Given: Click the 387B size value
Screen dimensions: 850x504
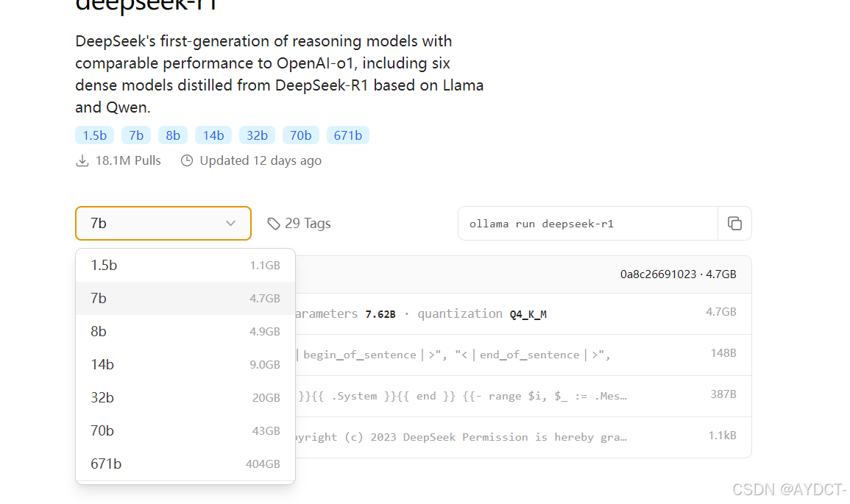Looking at the screenshot, I should click(x=723, y=394).
